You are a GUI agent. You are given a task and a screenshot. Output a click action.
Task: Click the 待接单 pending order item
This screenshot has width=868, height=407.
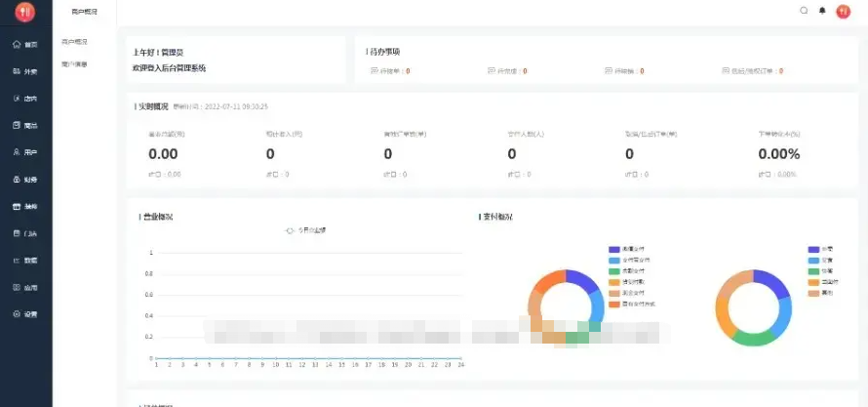pos(390,71)
